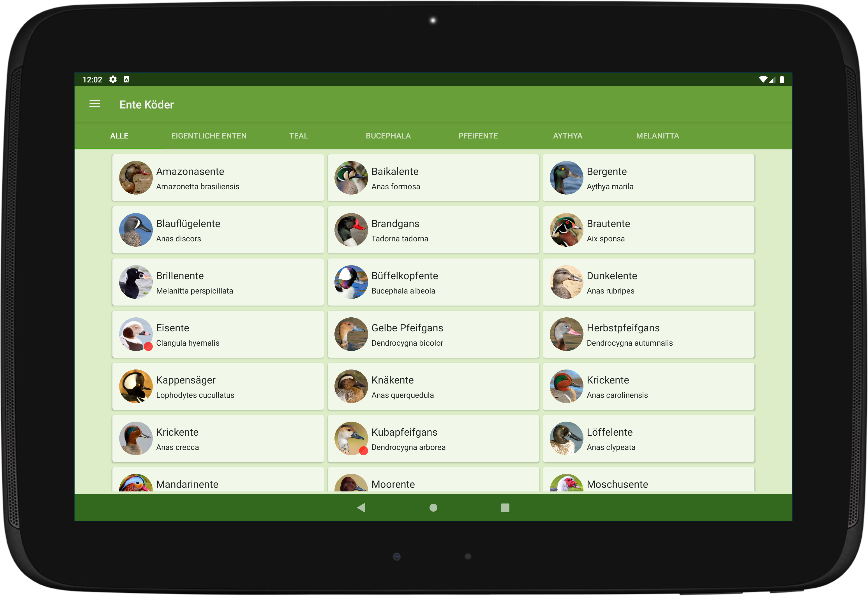Click the Amazonasente name
This screenshot has width=868, height=596.
tap(190, 172)
